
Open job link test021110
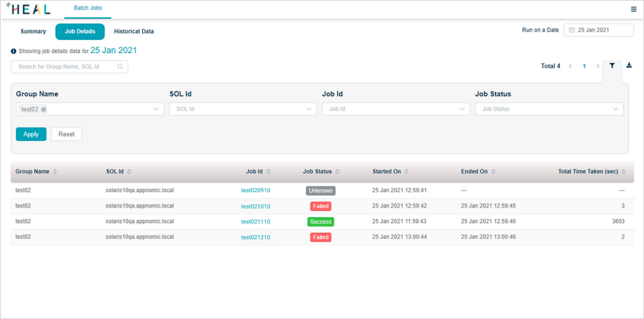click(255, 222)
